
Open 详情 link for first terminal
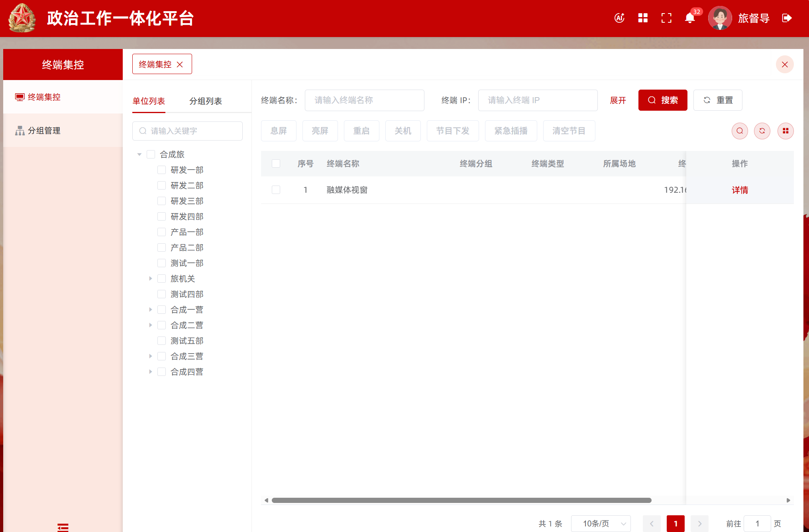click(x=740, y=190)
